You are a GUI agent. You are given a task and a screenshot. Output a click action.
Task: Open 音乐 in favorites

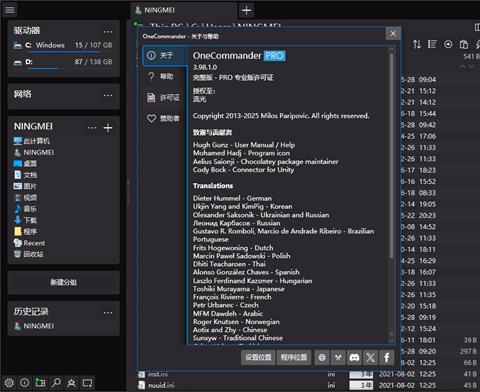point(25,209)
